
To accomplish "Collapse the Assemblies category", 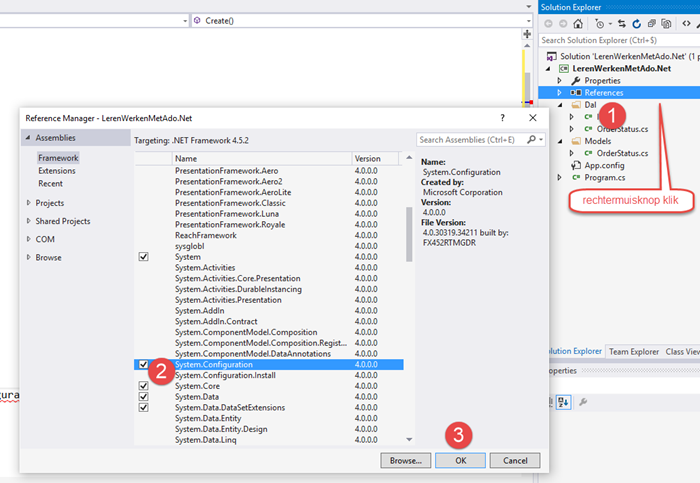I will tap(28, 137).
